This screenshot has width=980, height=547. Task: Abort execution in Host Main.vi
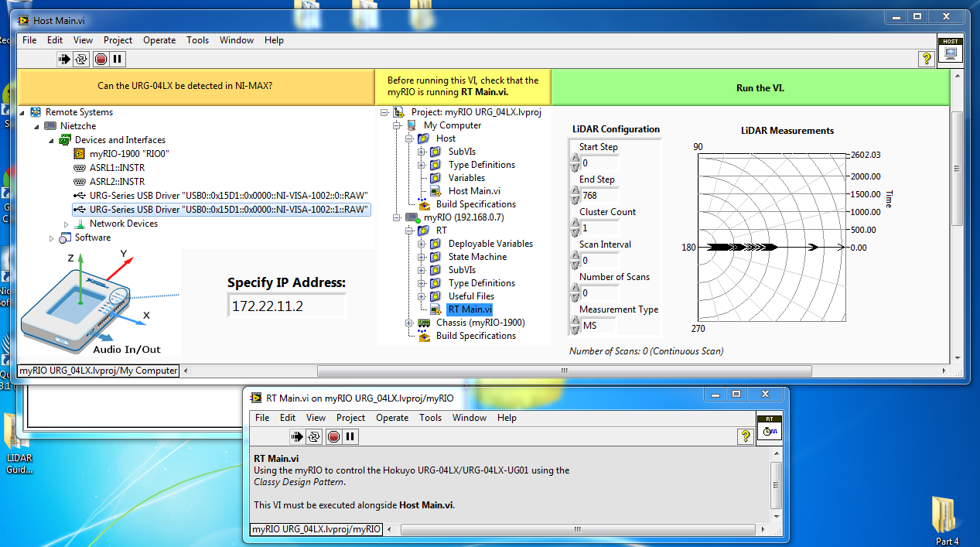point(101,59)
